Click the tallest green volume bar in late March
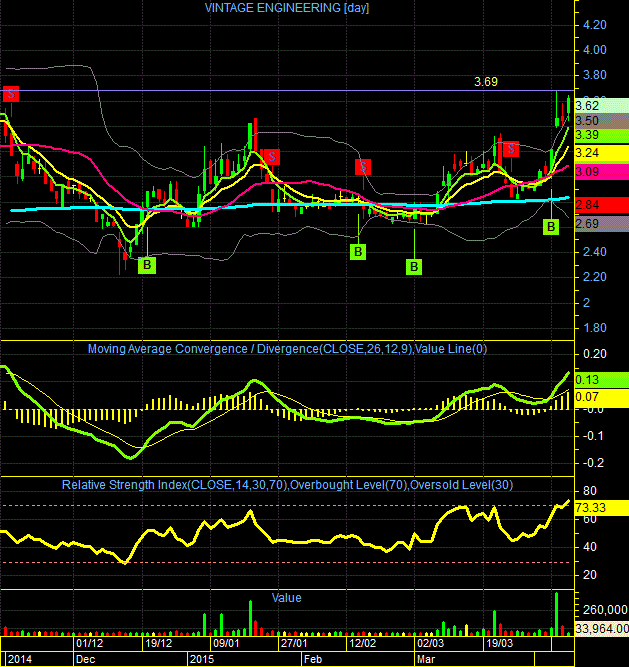Screen dimensions: 629x667 pyautogui.click(x=556, y=614)
